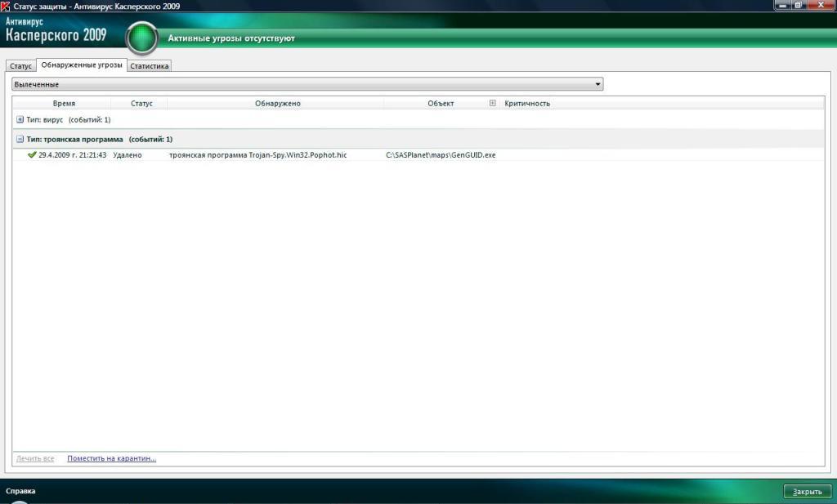The width and height of the screenshot is (837, 504).
Task: Select 'Тип: троянская программа' group label
Action: [x=74, y=139]
